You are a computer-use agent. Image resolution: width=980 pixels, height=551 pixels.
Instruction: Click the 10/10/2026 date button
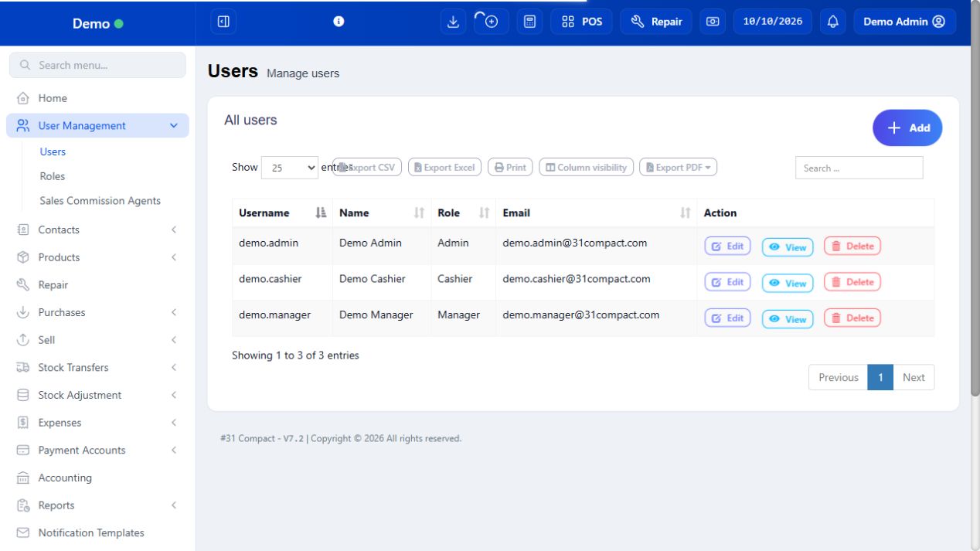click(x=773, y=22)
